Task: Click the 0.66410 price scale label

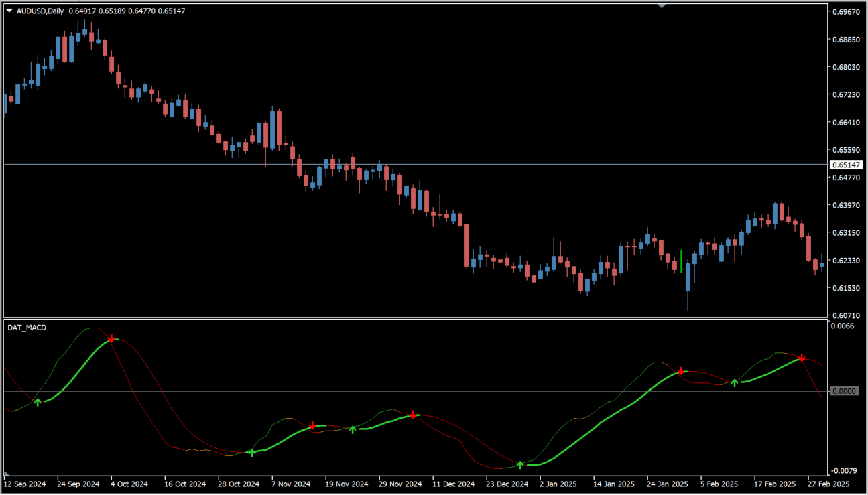Action: click(x=847, y=123)
